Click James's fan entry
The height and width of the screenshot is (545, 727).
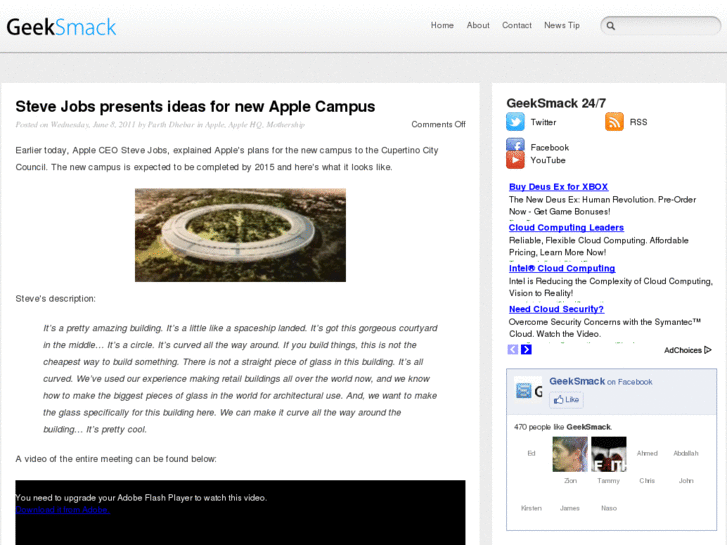pos(570,508)
